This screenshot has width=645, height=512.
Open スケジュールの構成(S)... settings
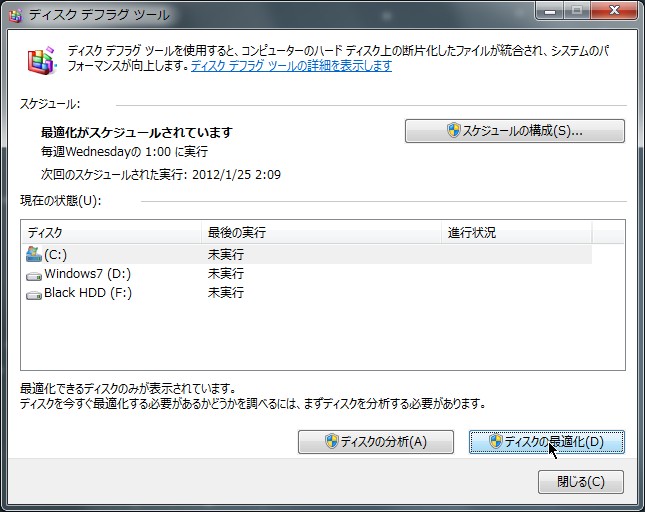click(x=514, y=131)
